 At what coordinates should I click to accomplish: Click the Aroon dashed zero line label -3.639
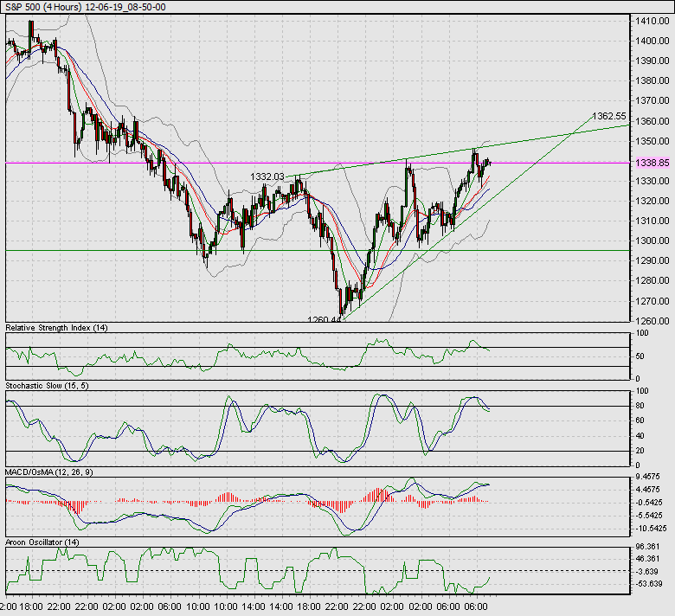coord(647,572)
